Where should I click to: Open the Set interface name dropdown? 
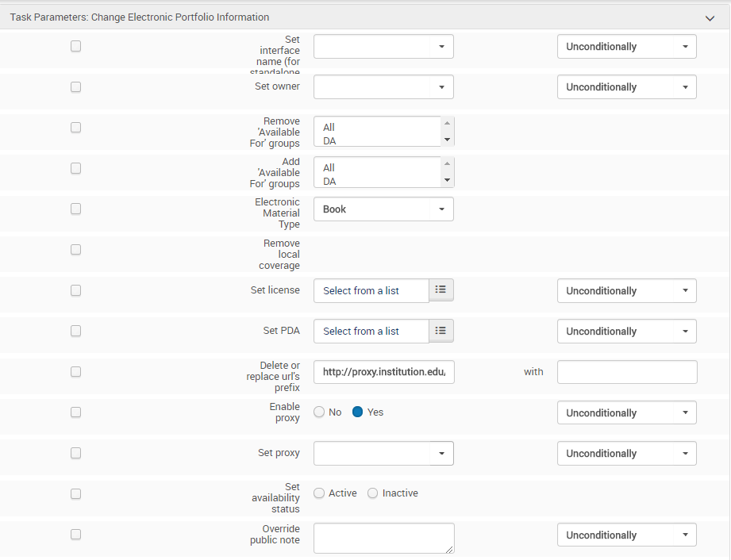pyautogui.click(x=383, y=47)
